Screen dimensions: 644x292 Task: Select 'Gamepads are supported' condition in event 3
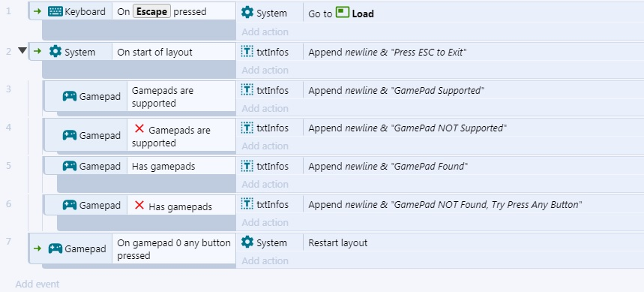181,97
